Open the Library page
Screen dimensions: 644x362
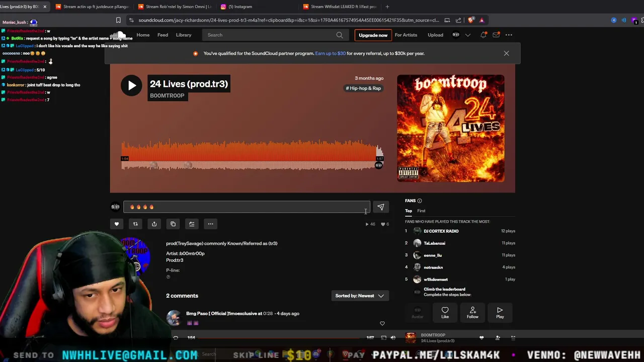[184, 35]
